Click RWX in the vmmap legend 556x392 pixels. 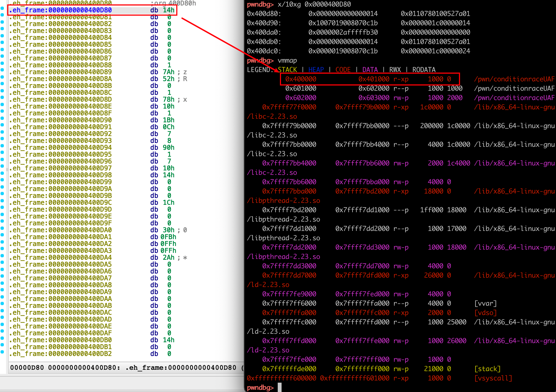click(395, 70)
